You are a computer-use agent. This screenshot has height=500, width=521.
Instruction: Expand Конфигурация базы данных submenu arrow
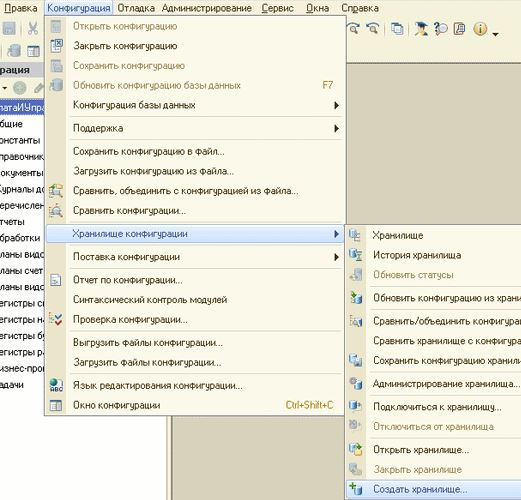(336, 105)
